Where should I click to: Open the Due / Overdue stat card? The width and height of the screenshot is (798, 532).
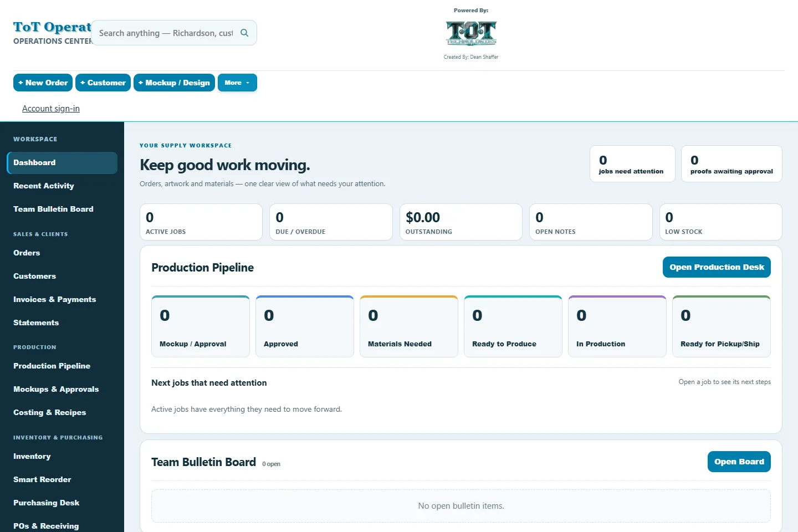click(x=331, y=222)
